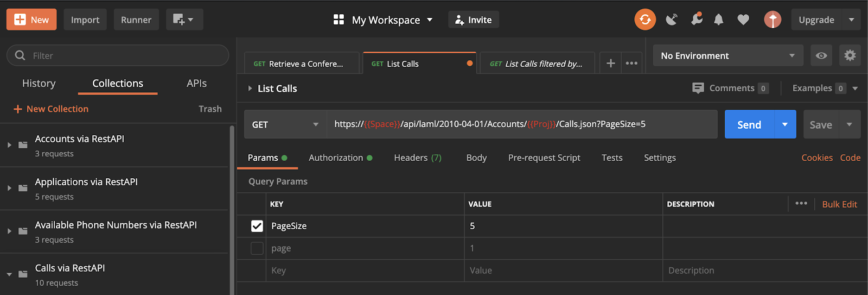Image resolution: width=868 pixels, height=295 pixels.
Task: Click the heart icon
Action: click(743, 20)
